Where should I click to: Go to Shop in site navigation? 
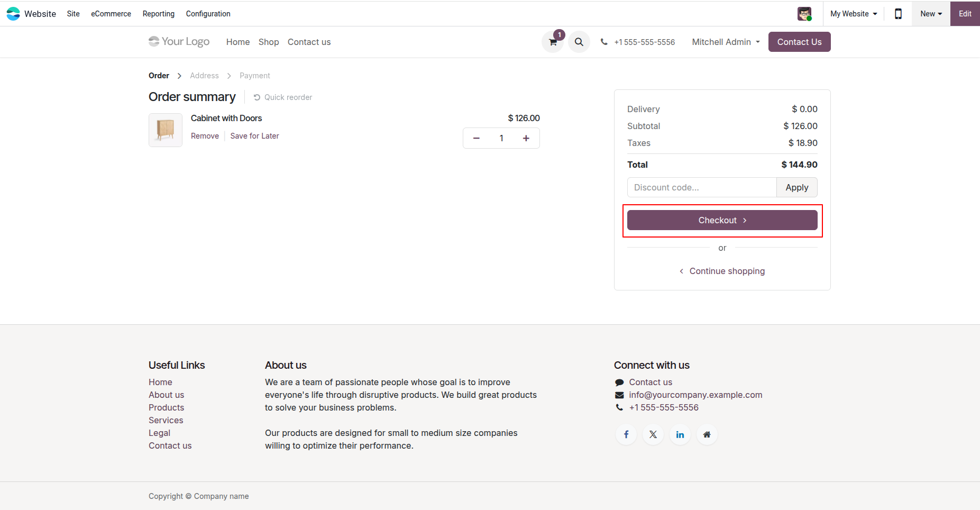pyautogui.click(x=269, y=42)
